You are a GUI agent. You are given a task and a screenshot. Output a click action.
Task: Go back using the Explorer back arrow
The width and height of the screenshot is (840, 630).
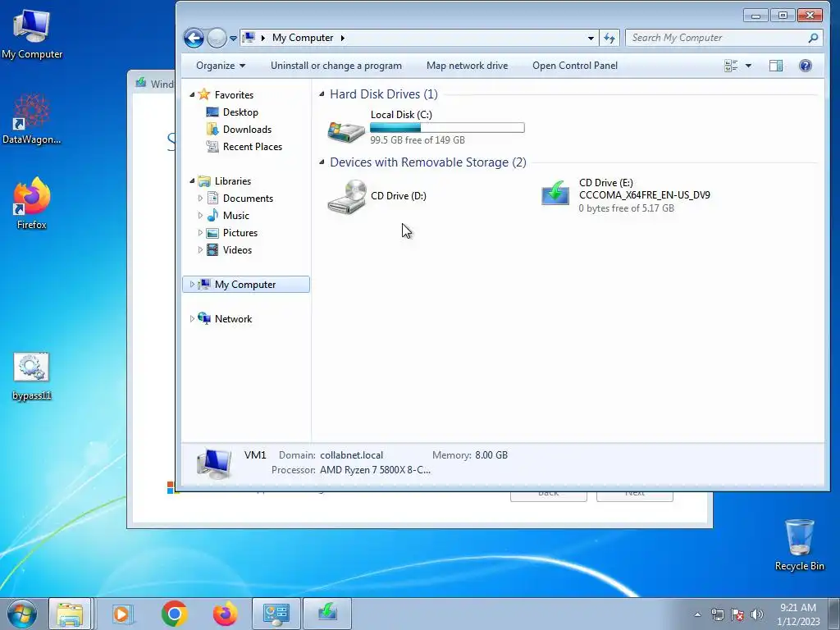[x=194, y=38]
